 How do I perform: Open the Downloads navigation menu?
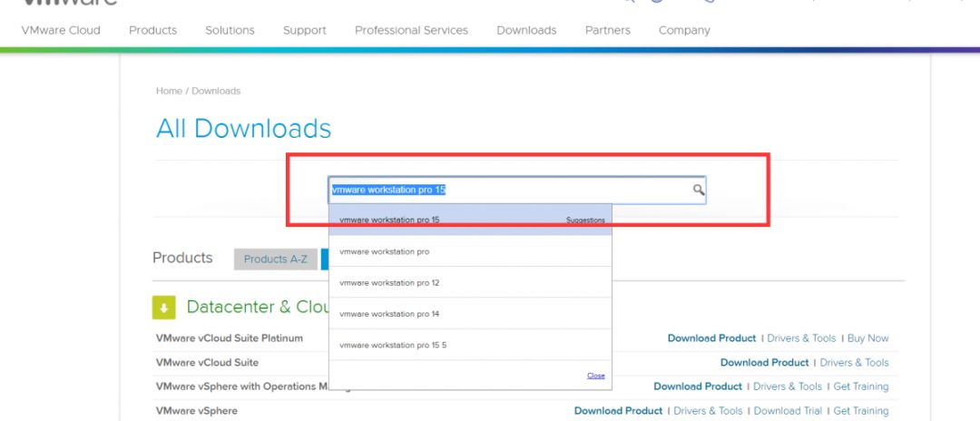coord(526,30)
